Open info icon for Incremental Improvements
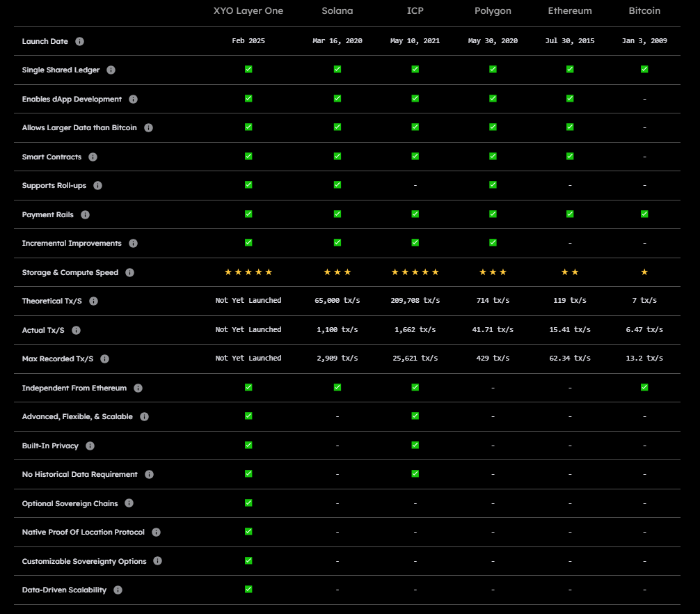Image resolution: width=700 pixels, height=614 pixels. coord(133,244)
